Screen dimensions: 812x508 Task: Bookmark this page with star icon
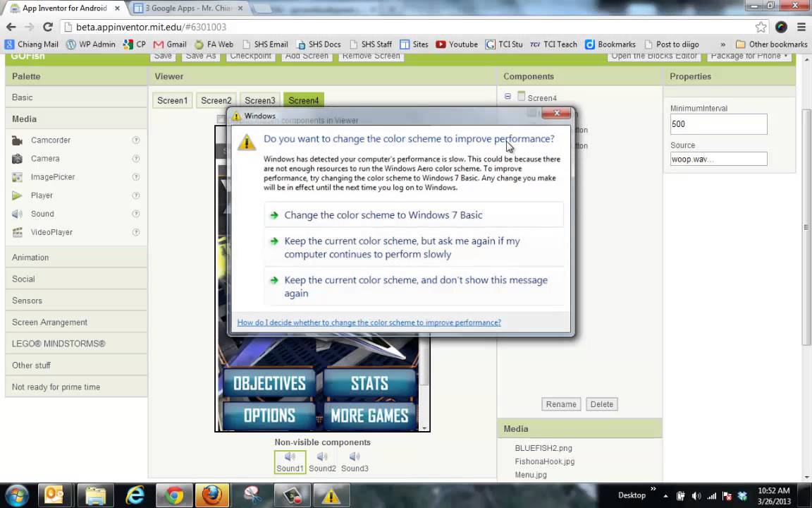[x=761, y=27]
